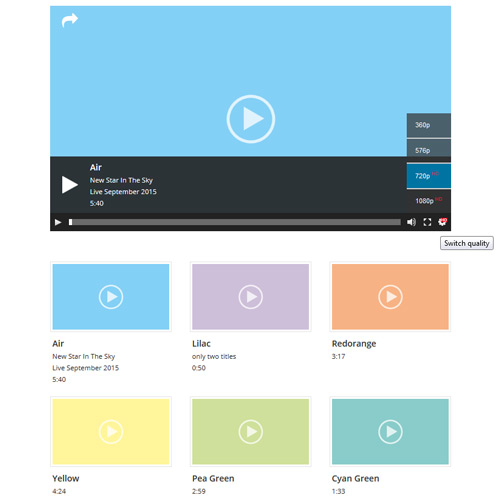Play the Redorange video thumbnail
This screenshot has height=497, width=500.
pyautogui.click(x=390, y=297)
